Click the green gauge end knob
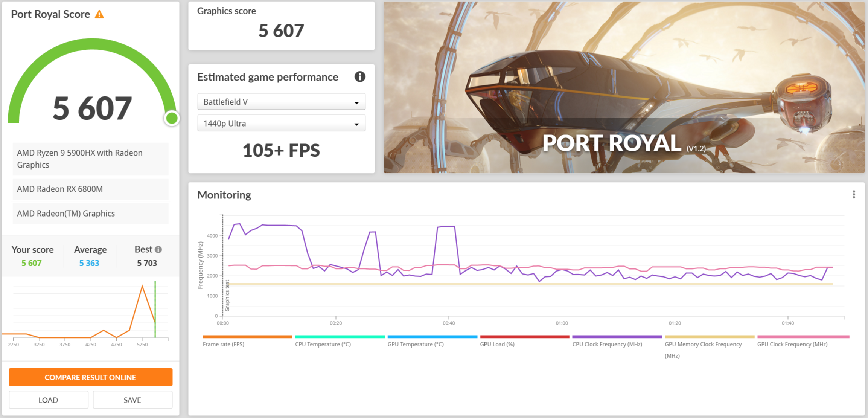 (x=172, y=118)
